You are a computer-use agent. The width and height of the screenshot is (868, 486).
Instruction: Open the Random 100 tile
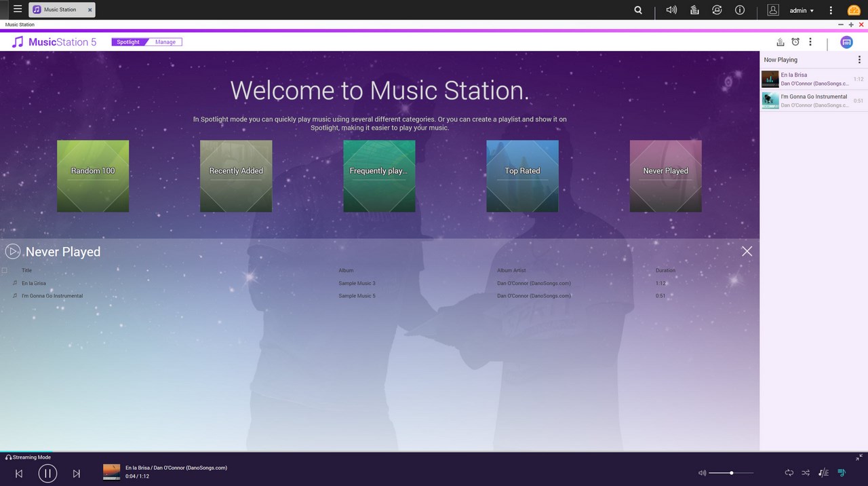(93, 176)
